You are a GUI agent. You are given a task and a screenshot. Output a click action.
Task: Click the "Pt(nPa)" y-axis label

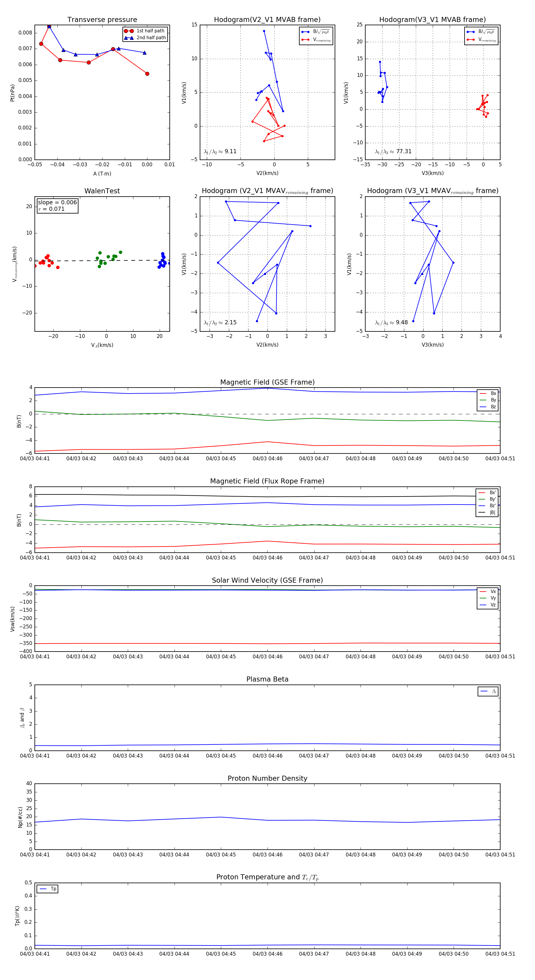point(12,92)
